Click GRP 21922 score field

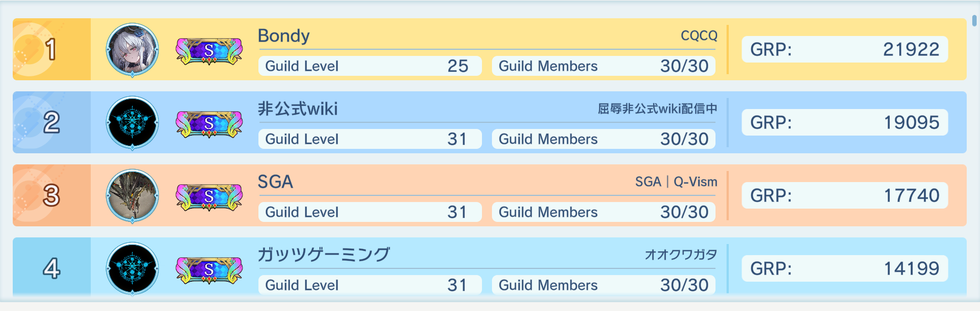(x=844, y=49)
